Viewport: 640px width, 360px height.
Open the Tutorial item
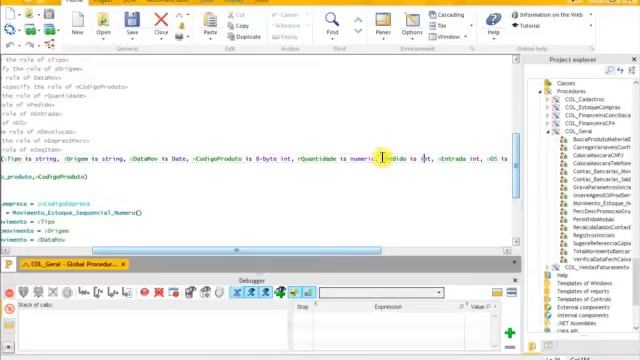point(526,26)
